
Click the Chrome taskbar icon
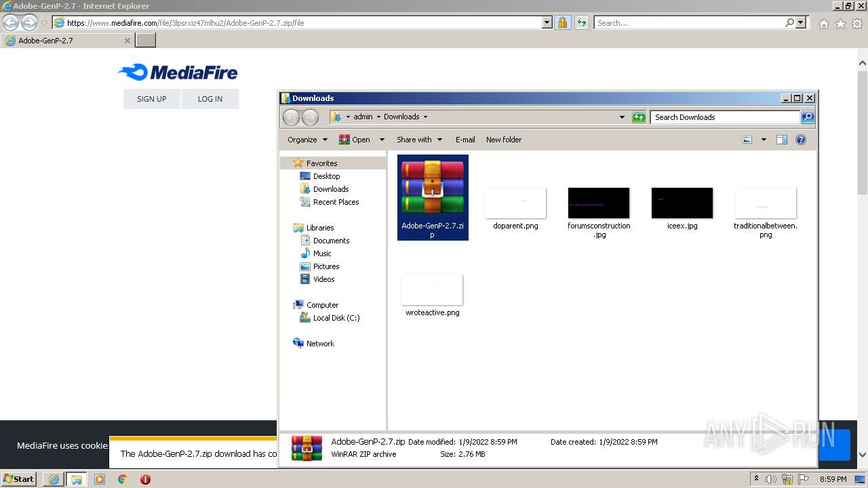tap(123, 479)
